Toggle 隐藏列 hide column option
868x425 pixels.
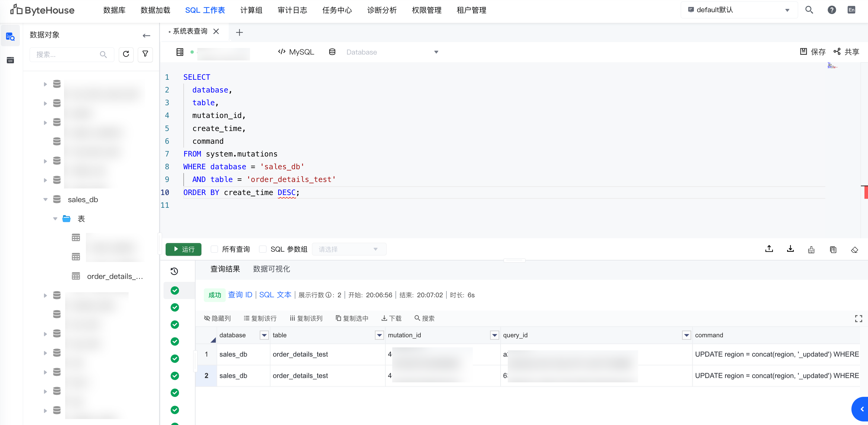(217, 319)
